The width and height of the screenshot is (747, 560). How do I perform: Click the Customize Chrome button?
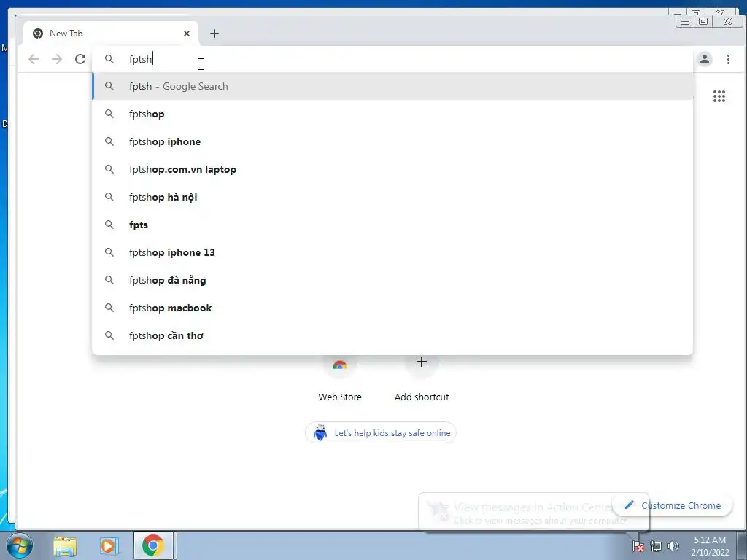[x=673, y=505]
